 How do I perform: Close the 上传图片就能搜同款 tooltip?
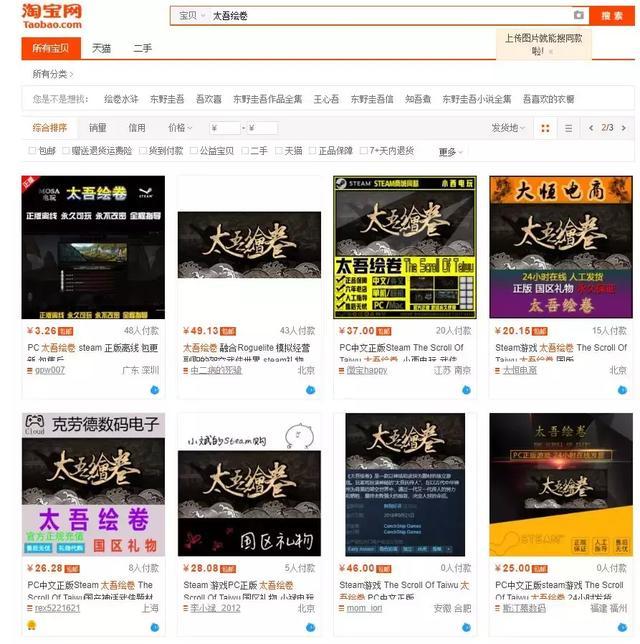point(550,52)
